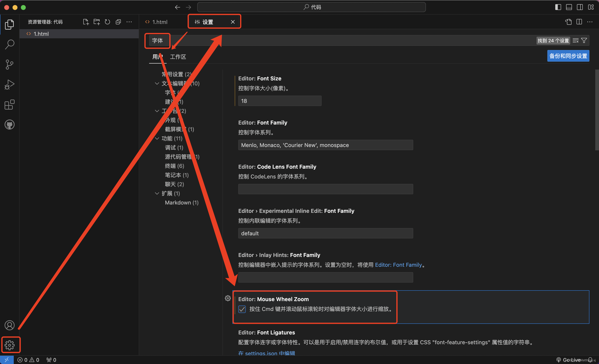
Task: Collapse the 扩展 (1) settings group
Action: (x=157, y=193)
